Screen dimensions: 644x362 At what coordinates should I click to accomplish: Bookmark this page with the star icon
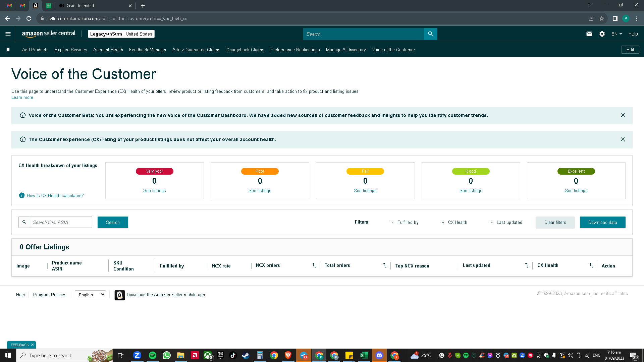602,19
